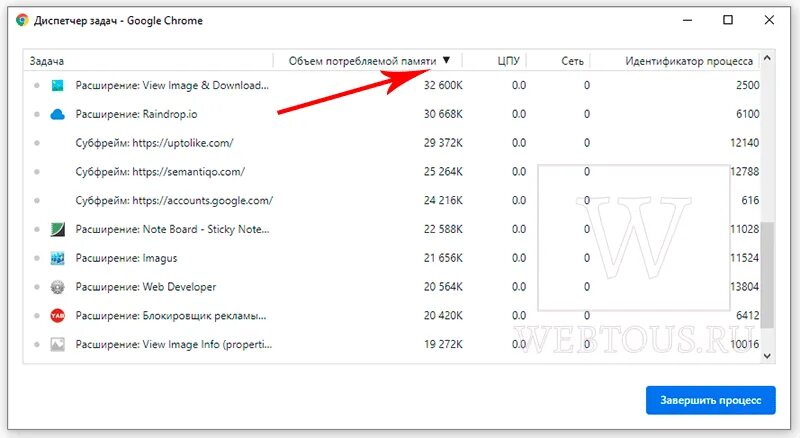Select the Расширение: Imagus row

(392, 258)
